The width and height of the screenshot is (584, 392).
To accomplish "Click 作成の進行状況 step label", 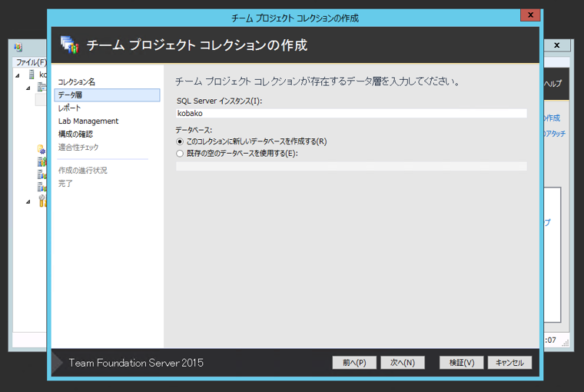I will (x=83, y=171).
